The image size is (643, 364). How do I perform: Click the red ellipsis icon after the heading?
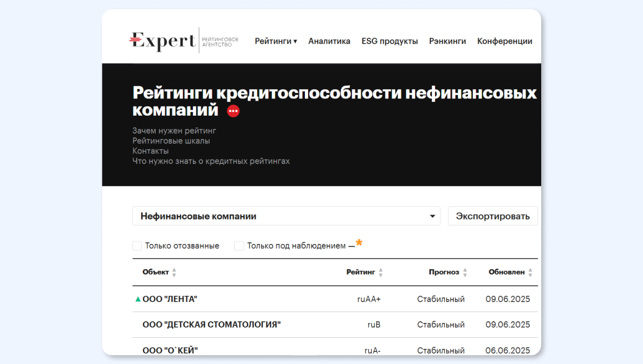point(233,111)
